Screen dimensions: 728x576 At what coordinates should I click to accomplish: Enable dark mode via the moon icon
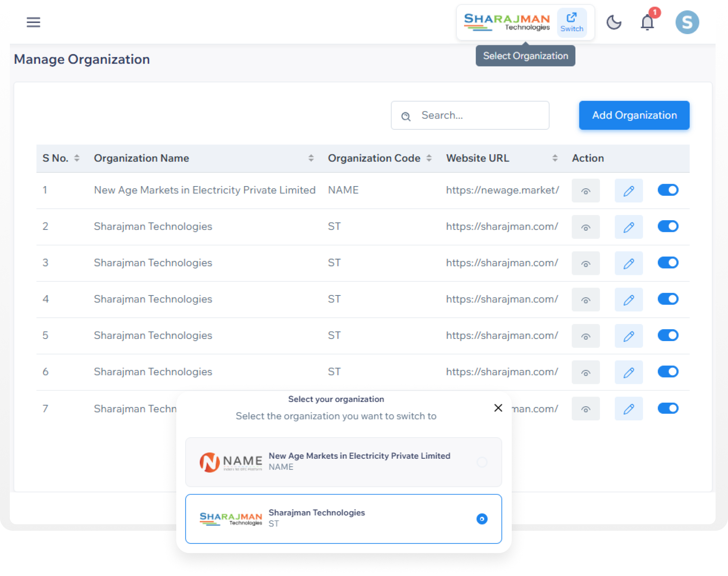pyautogui.click(x=614, y=22)
